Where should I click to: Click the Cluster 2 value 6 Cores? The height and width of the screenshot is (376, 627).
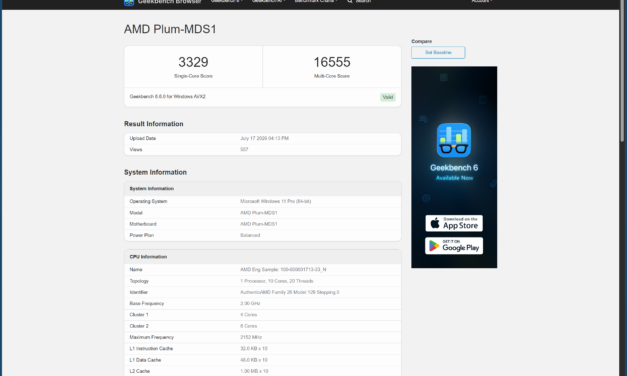248,326
